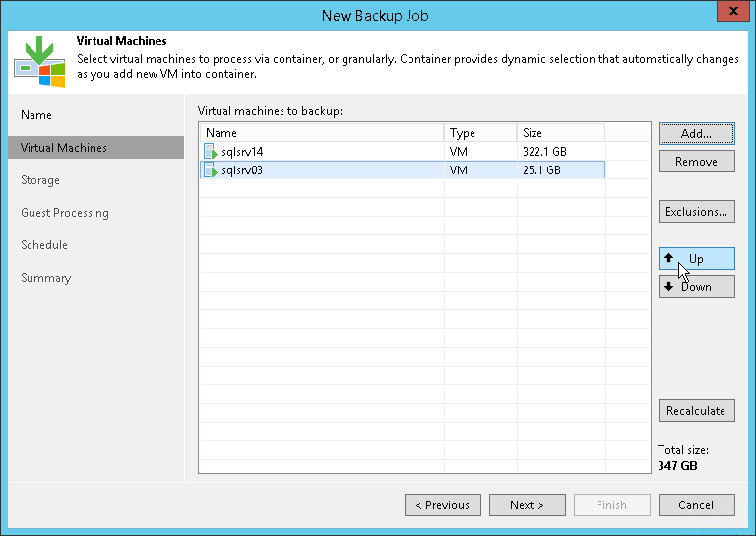Switch to the Guest Processing step

tap(65, 213)
